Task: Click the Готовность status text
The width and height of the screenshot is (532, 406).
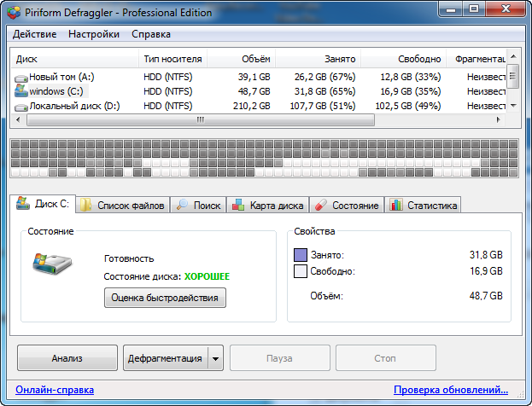Action: point(129,259)
